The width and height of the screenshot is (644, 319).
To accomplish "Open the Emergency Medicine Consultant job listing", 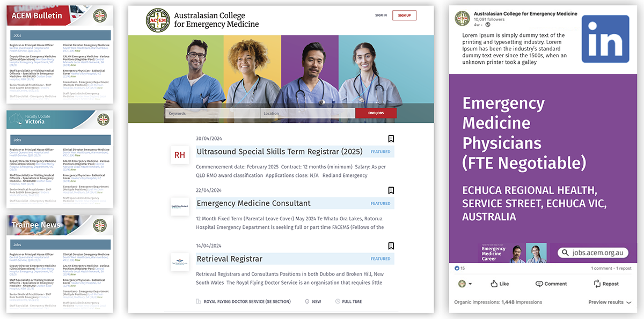I will click(254, 203).
